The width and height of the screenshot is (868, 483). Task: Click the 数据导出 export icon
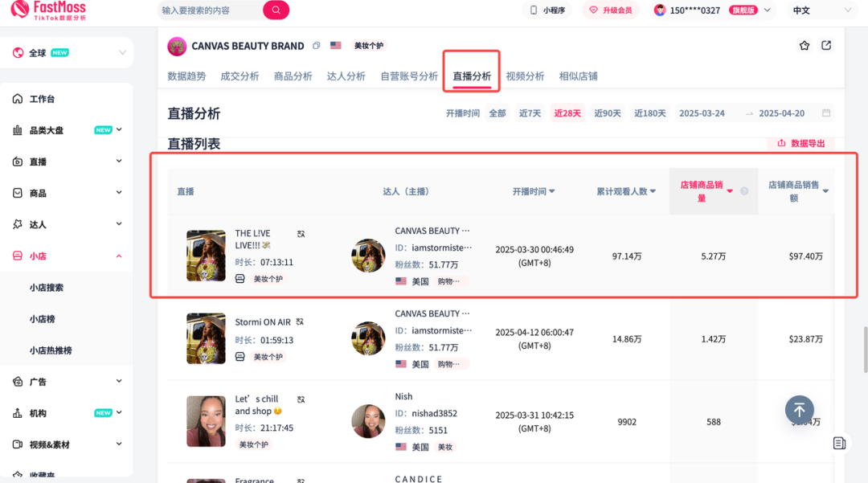[x=780, y=143]
